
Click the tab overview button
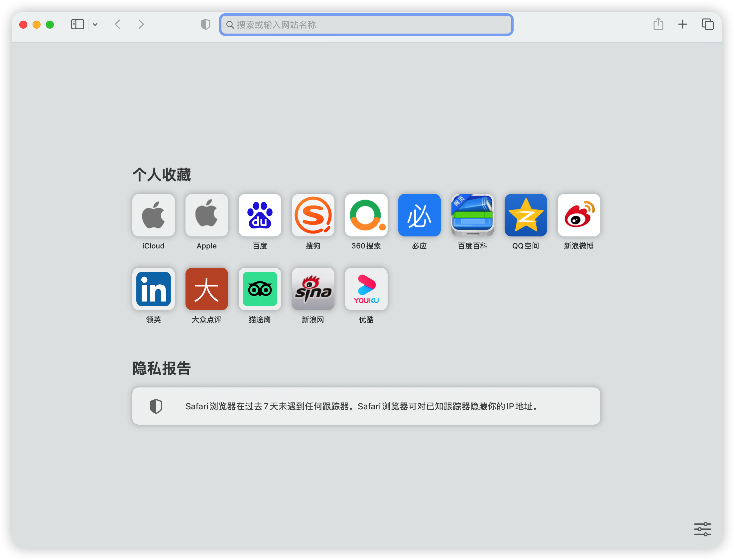point(708,25)
